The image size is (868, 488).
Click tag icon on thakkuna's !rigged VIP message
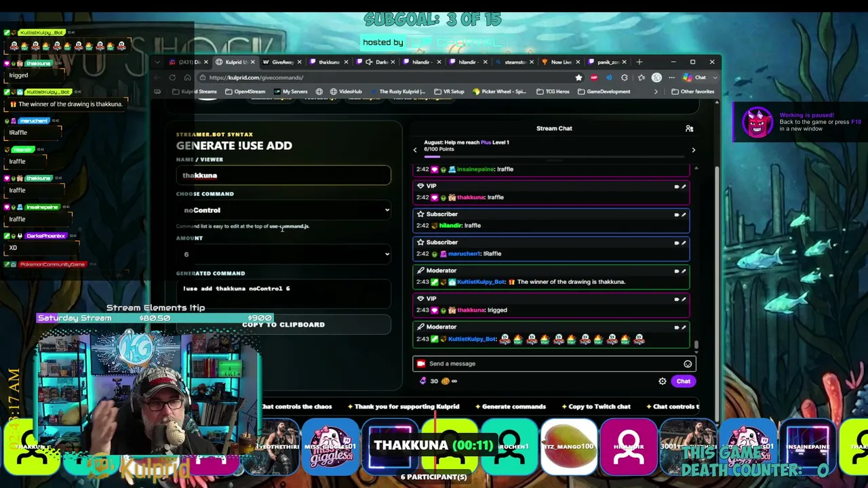click(676, 299)
